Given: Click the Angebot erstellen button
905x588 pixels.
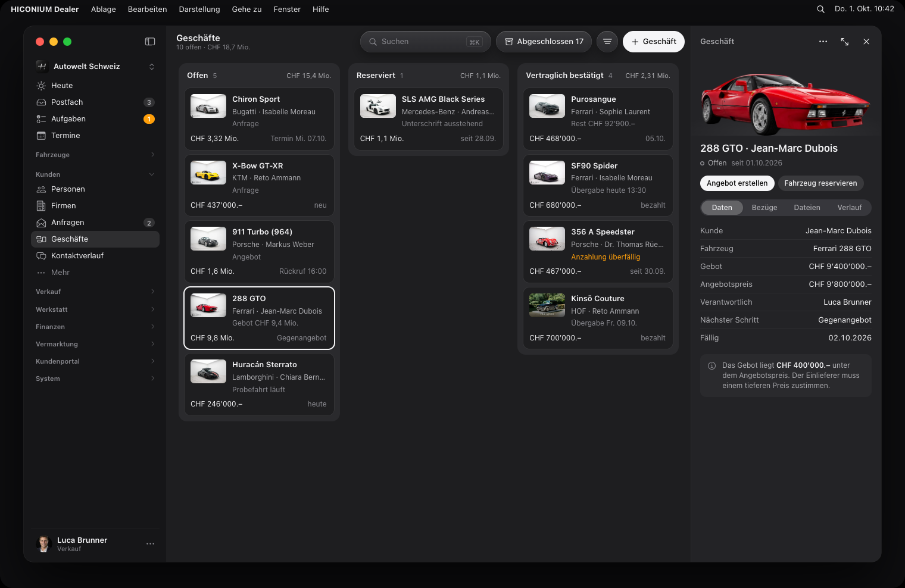Looking at the screenshot, I should (737, 183).
